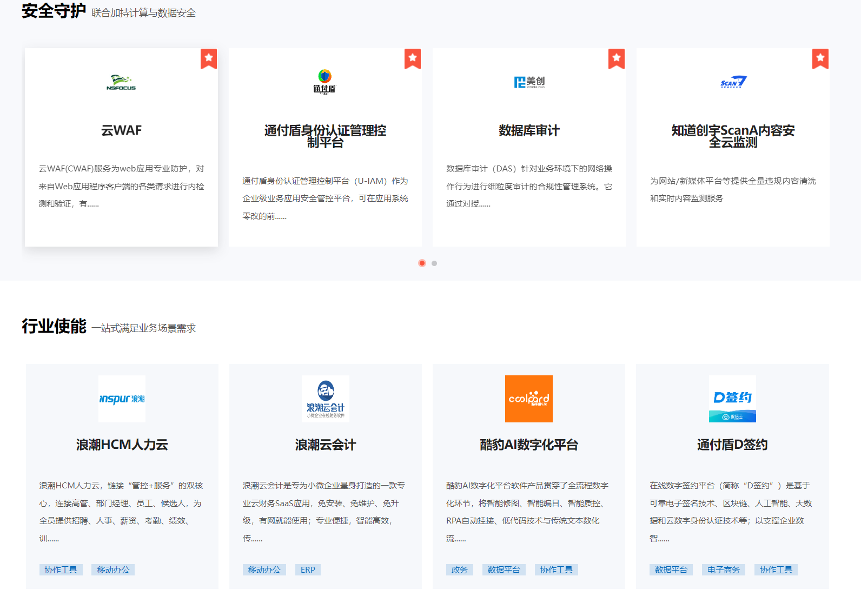861x616 pixels.
Task: Click the NSFOCUS logo on the 云WAF card
Action: point(121,82)
